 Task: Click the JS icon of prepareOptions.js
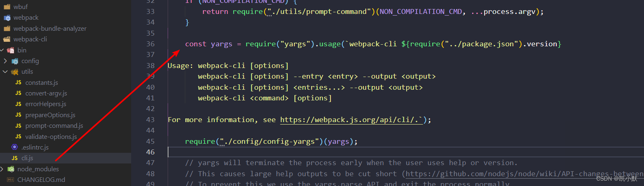(x=18, y=115)
